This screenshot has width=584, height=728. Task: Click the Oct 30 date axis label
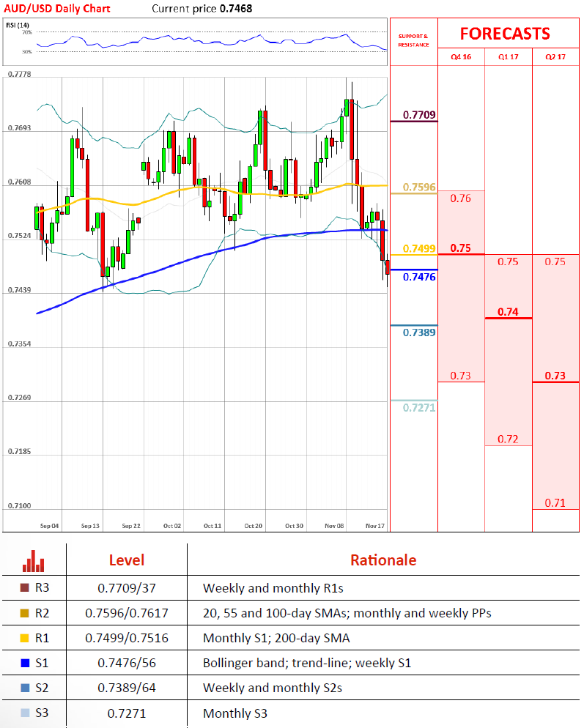point(294,526)
